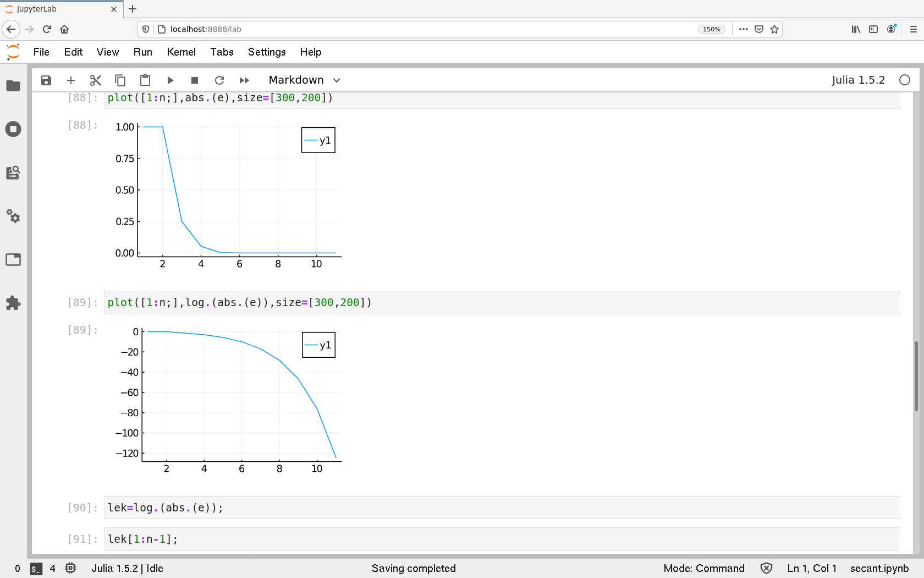Click the secant.ipynb name in status bar
Screen dimensions: 924x578
[x=879, y=568]
